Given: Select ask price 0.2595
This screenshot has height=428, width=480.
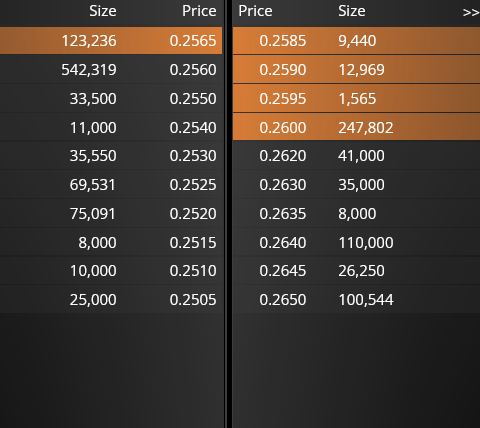Looking at the screenshot, I should pyautogui.click(x=283, y=99).
